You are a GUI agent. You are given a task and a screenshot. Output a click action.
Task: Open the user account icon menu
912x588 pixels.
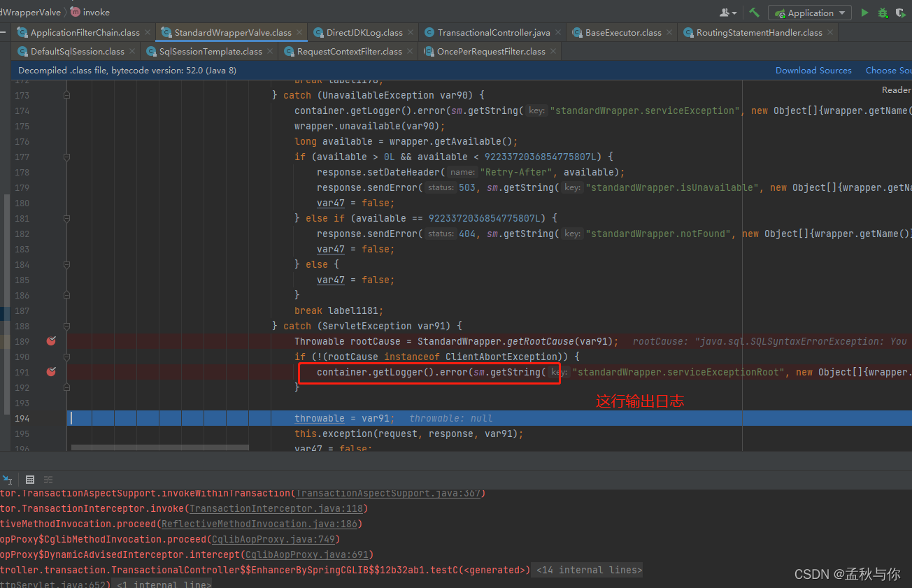point(727,13)
